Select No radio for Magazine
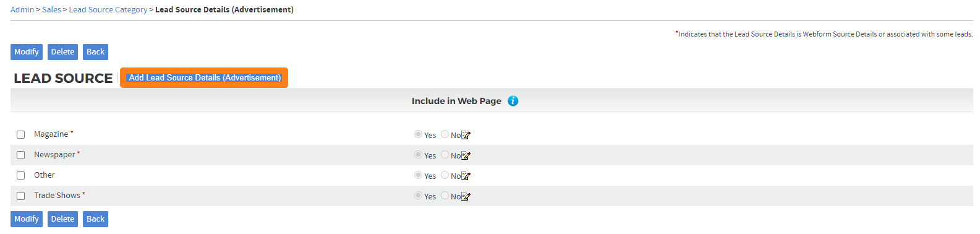 445,134
